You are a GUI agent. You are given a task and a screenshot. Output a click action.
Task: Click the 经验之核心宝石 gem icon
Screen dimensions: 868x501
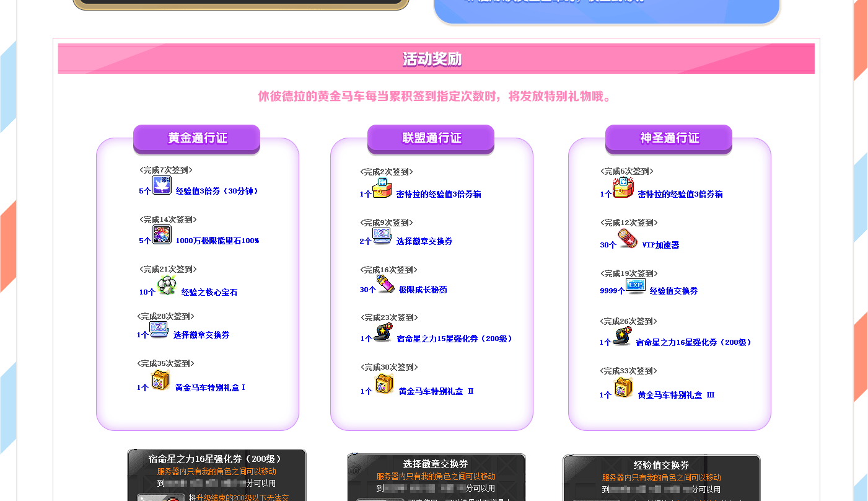tap(167, 285)
